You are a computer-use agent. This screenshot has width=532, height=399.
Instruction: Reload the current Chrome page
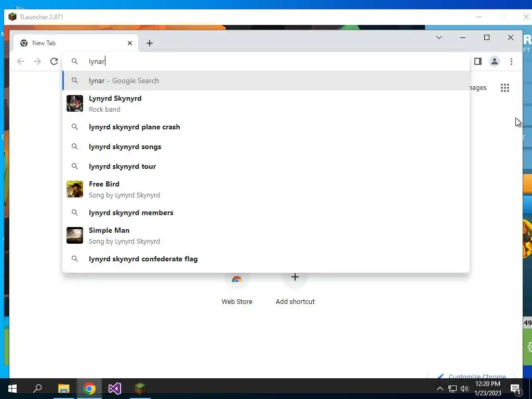pos(54,61)
